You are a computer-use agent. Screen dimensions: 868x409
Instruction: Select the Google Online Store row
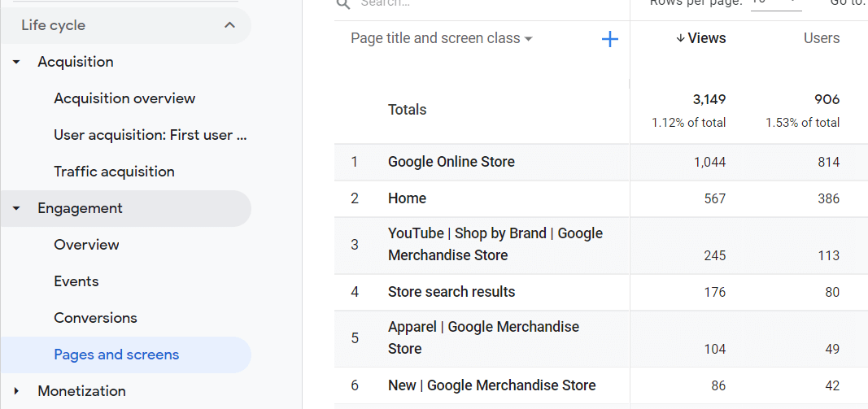tap(451, 162)
